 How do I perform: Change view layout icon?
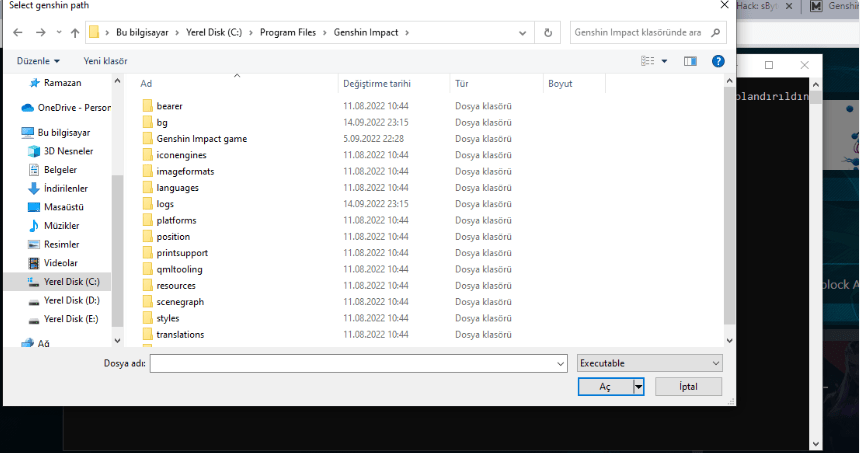point(648,61)
